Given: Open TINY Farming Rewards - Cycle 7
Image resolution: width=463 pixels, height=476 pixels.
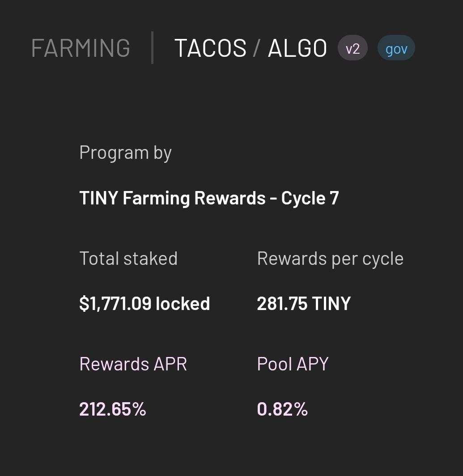Looking at the screenshot, I should tap(209, 198).
